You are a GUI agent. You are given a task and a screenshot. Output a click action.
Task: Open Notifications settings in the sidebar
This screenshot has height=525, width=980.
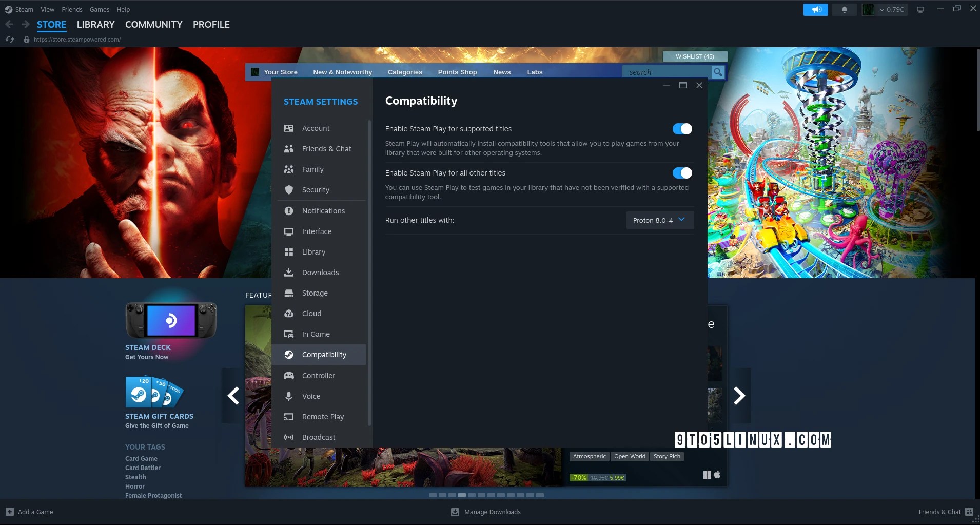pos(323,210)
